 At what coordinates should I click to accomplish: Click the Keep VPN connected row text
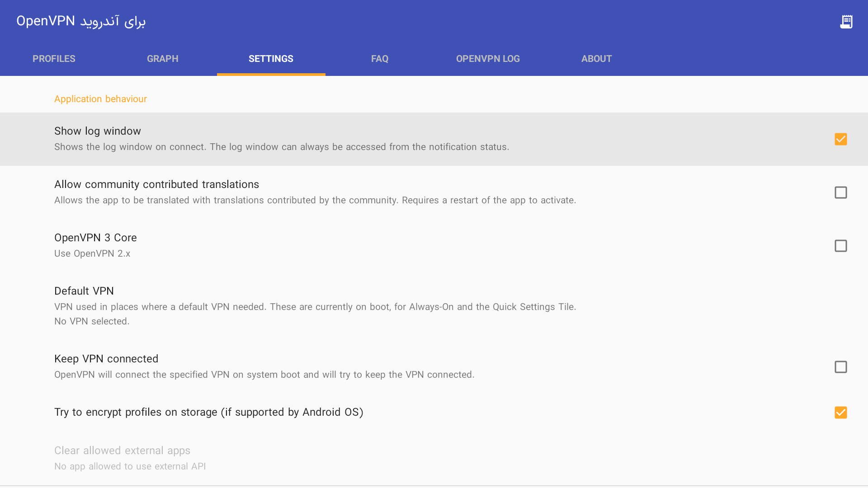[106, 358]
